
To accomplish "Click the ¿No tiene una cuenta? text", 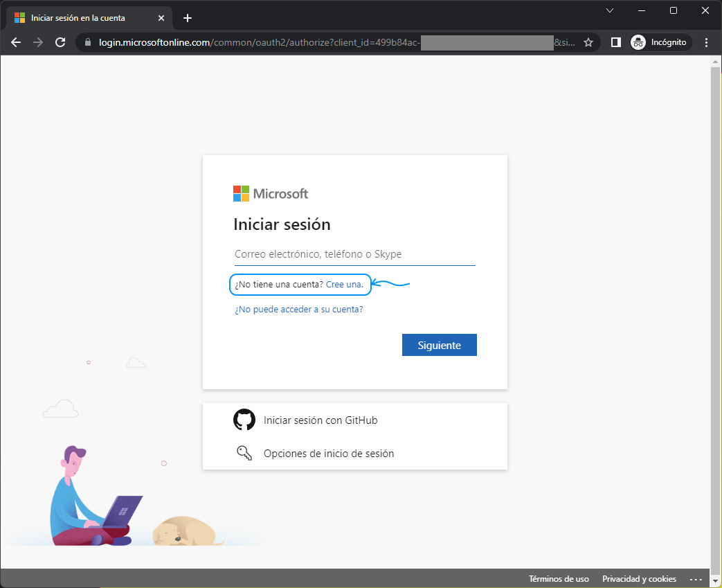I will tap(279, 285).
